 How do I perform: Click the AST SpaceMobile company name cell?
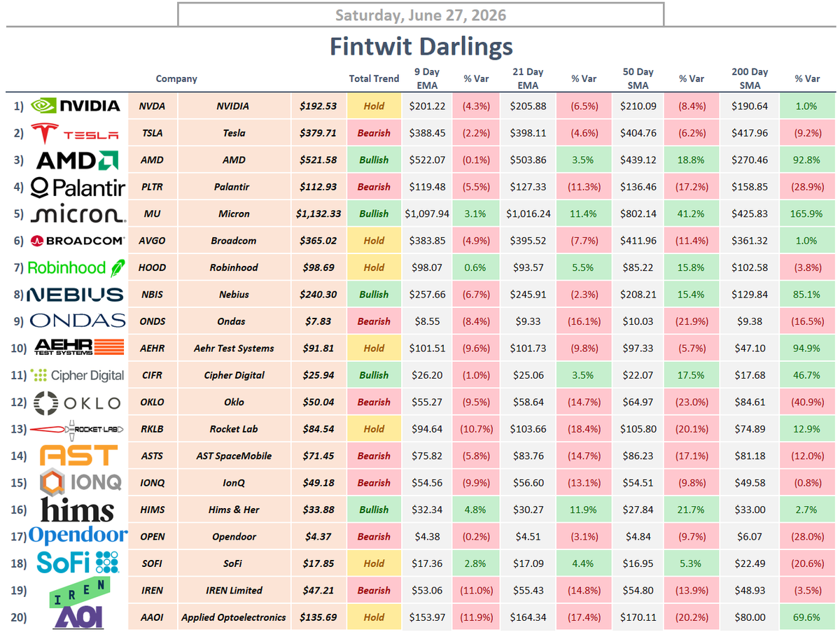[x=234, y=456]
